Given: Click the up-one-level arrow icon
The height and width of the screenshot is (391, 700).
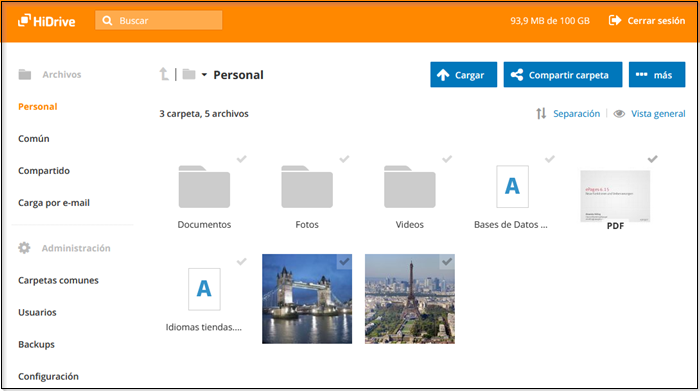Looking at the screenshot, I should click(x=164, y=74).
